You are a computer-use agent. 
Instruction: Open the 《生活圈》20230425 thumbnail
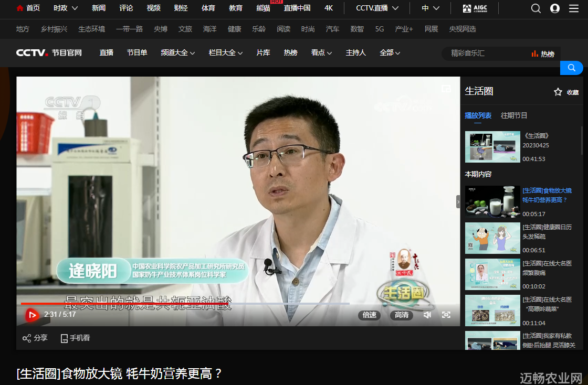[492, 147]
